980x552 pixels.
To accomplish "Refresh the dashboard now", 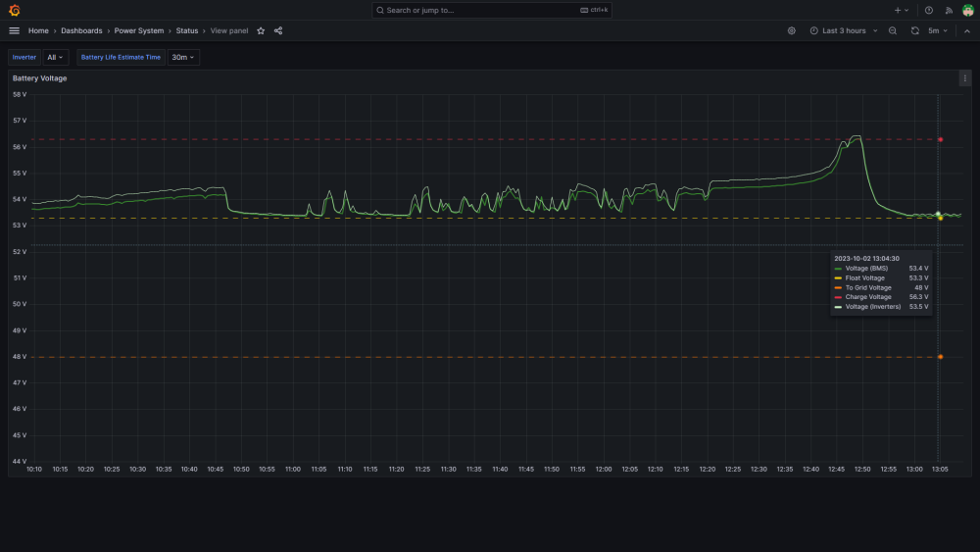I will pyautogui.click(x=915, y=30).
